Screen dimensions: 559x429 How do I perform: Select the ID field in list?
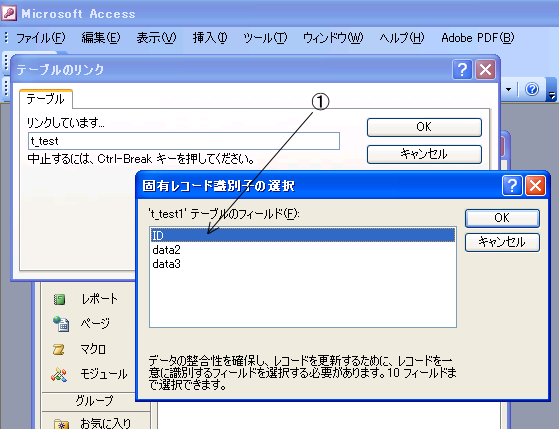[303, 235]
